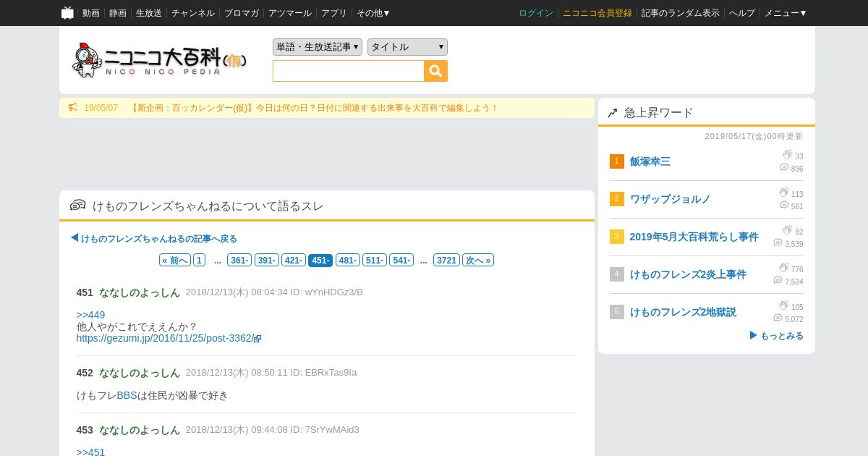868x456 pixels.
Task: Jump to page 361- in pagination
Action: tap(239, 260)
